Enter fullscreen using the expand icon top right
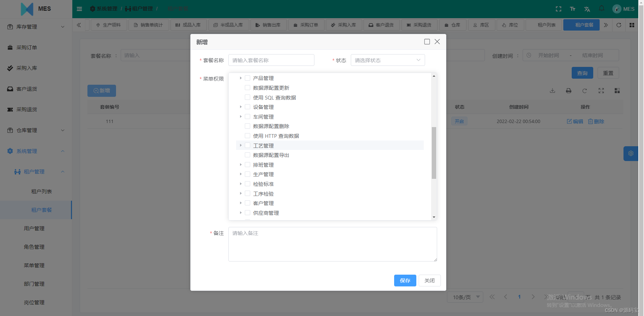The image size is (644, 316). 558,9
